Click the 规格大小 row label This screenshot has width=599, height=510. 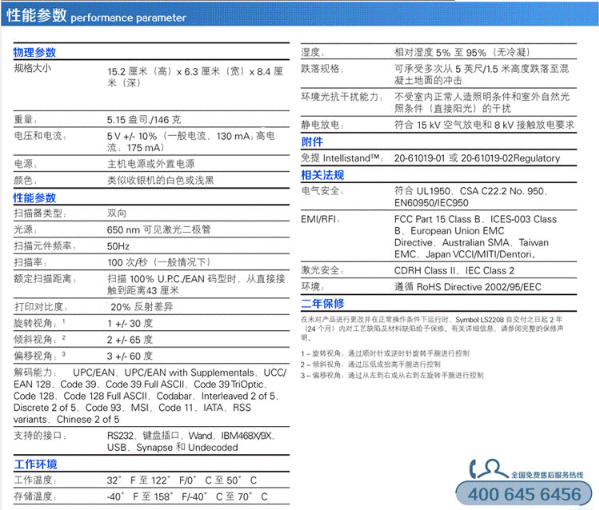(x=32, y=68)
